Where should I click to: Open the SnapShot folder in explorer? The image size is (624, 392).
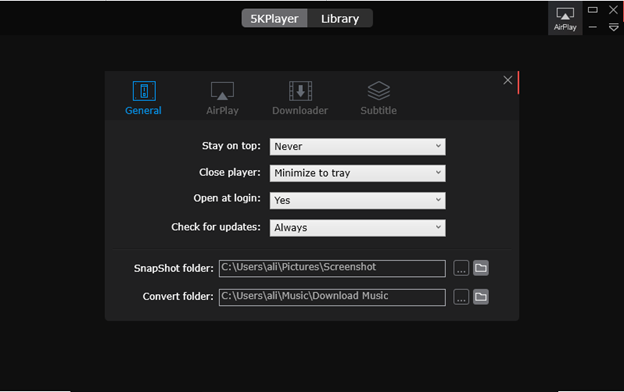481,268
